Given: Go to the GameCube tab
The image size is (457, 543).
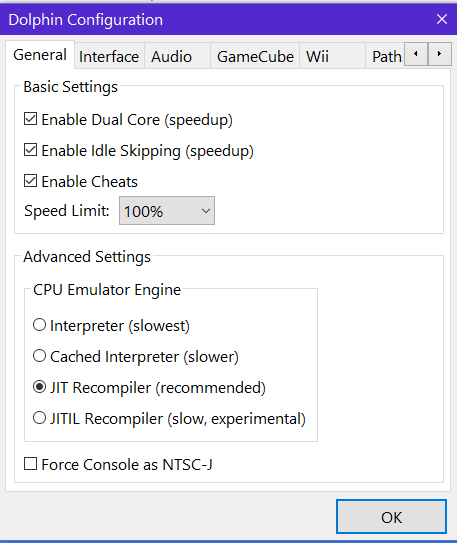Looking at the screenshot, I should point(255,56).
